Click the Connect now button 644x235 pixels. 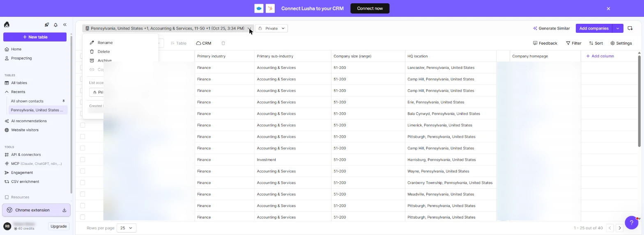370,8
